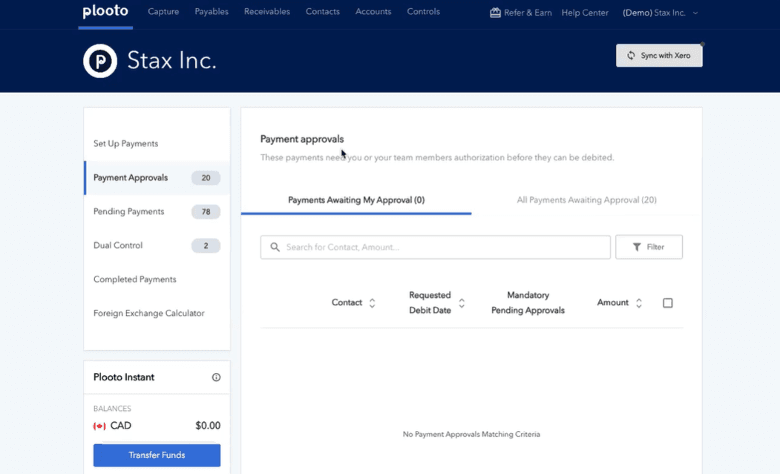The image size is (780, 475).
Task: Tick the select-all checkbox in table header
Action: coord(668,303)
